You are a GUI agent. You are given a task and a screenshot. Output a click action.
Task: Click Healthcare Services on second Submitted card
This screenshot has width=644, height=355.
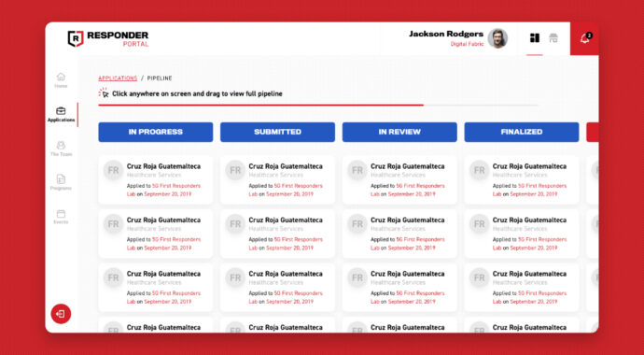276,229
